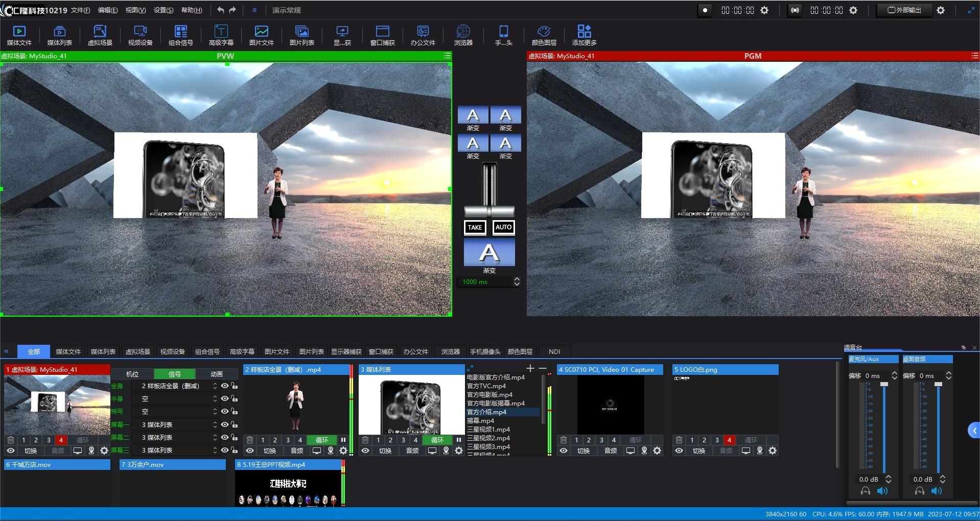
Task: Add an 办公文件 office file source
Action: [x=423, y=35]
